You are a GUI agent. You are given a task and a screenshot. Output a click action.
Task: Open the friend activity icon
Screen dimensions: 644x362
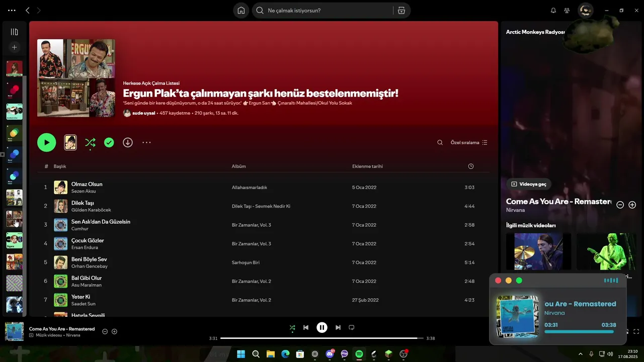tap(567, 11)
